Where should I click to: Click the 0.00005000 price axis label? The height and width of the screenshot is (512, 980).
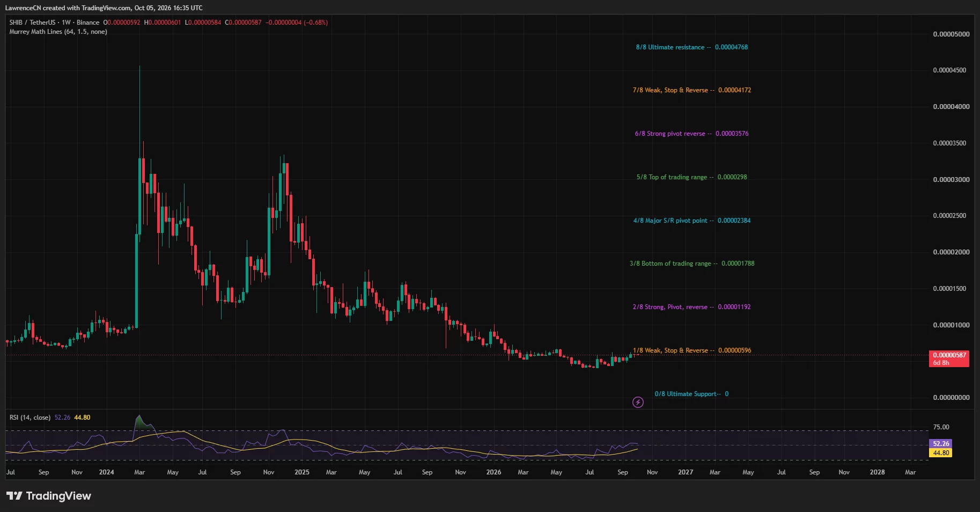951,34
